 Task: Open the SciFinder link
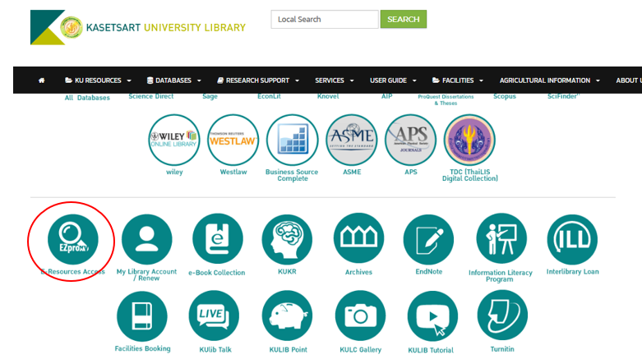[x=564, y=96]
